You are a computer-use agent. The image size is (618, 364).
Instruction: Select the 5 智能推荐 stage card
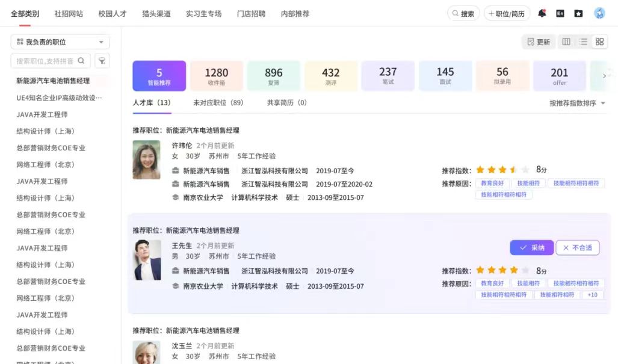159,76
